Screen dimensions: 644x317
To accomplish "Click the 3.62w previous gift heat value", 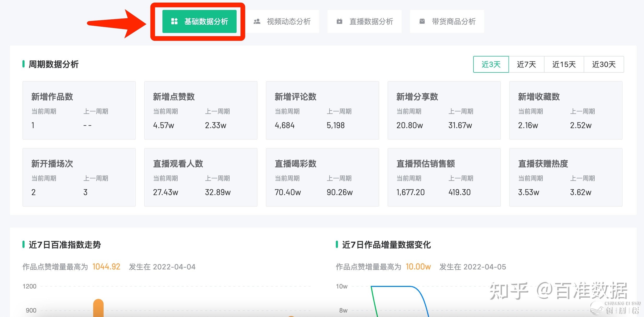I will tap(581, 193).
